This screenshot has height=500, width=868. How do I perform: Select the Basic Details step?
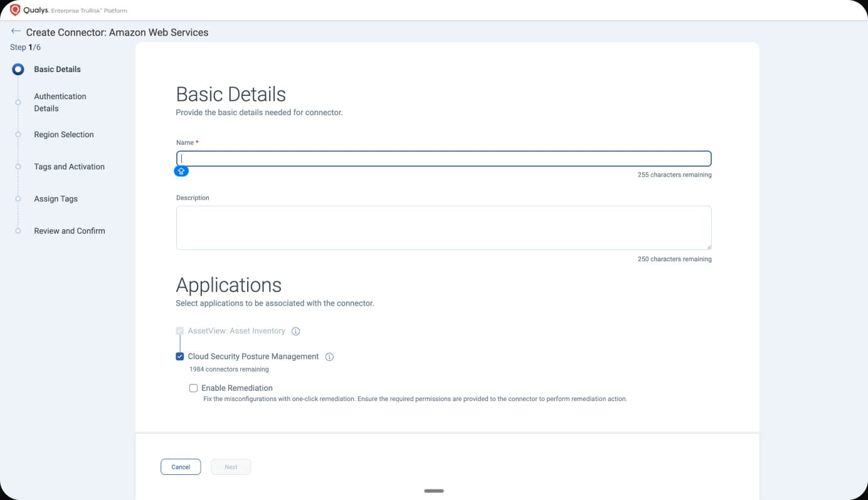tap(57, 69)
